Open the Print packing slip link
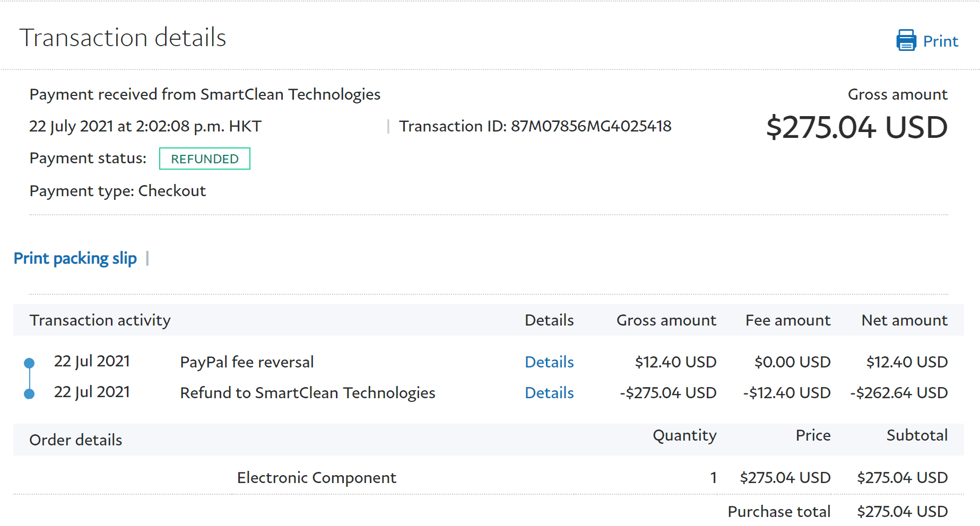The height and width of the screenshot is (526, 980). tap(75, 258)
